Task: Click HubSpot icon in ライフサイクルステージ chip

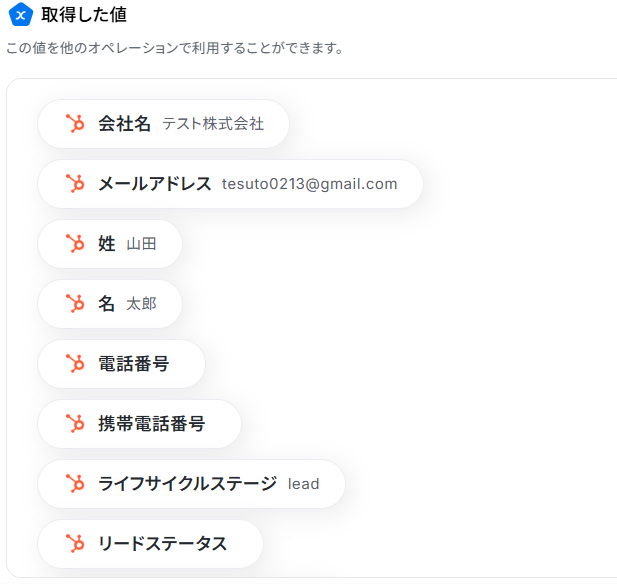Action: click(x=74, y=484)
